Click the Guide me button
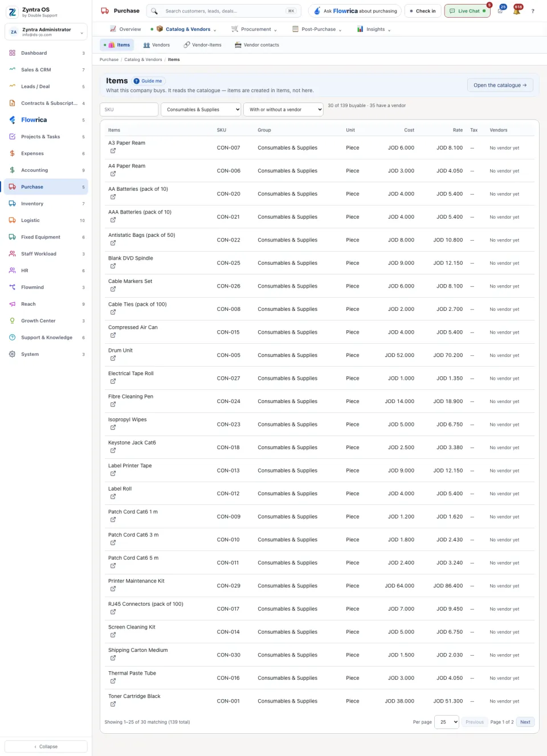 coord(148,81)
